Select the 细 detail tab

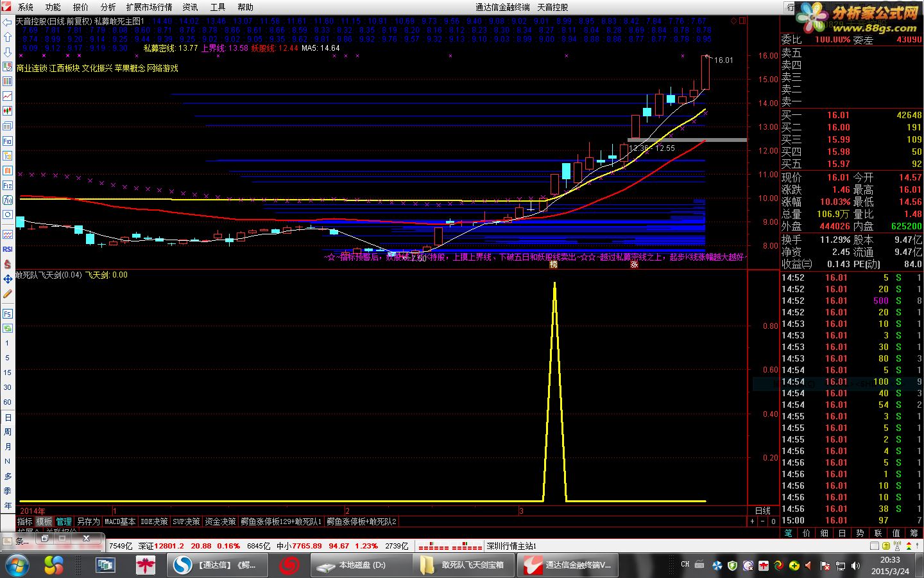coord(825,533)
